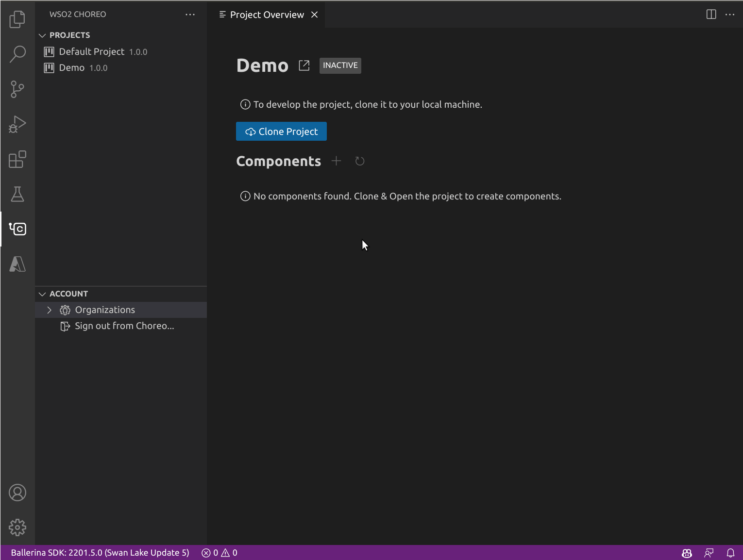This screenshot has height=560, width=743.
Task: Select the Demo 1.0.0 project
Action: click(x=121, y=68)
